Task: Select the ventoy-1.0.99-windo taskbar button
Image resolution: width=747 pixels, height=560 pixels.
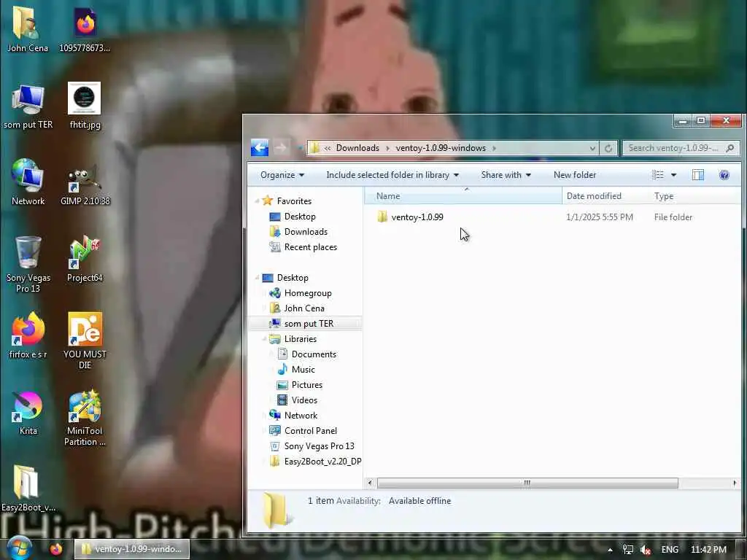Action: [x=132, y=549]
